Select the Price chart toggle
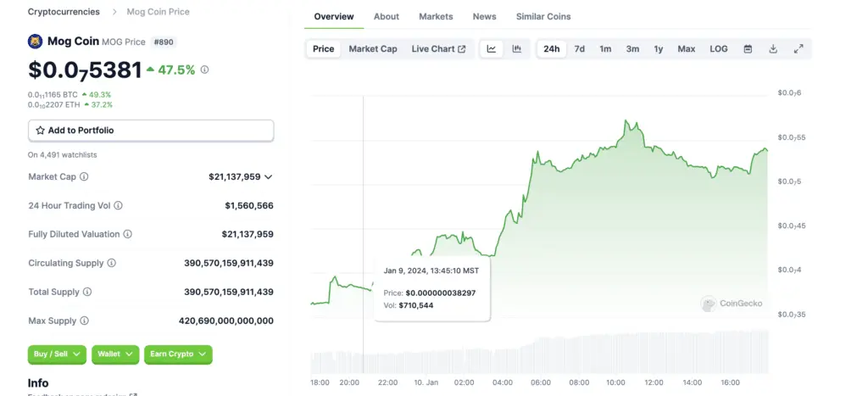The height and width of the screenshot is (396, 868). pos(323,48)
